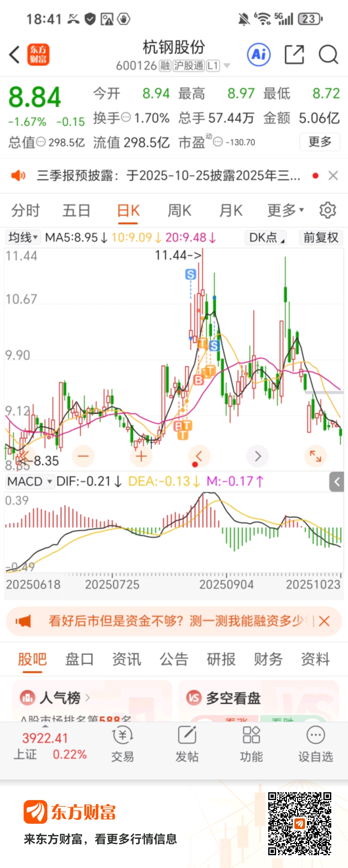Viewport: 348px width, 868px height.
Task: Tap the 总值 info circle icon
Action: point(41,142)
